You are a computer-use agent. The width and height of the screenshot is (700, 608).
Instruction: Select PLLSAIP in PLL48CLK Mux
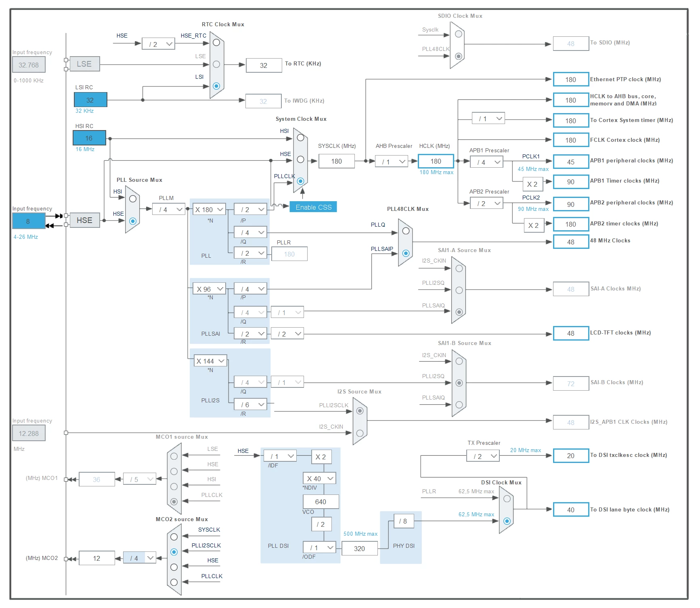(406, 253)
